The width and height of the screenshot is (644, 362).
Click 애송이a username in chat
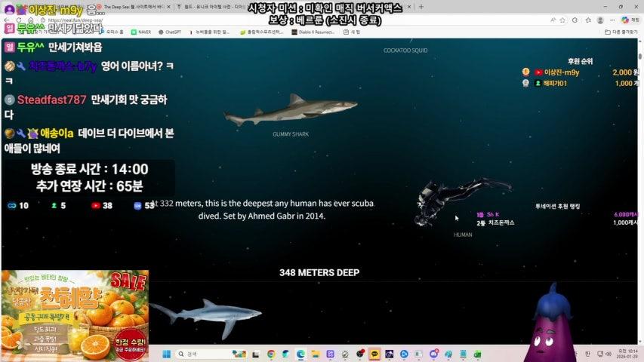coord(57,133)
